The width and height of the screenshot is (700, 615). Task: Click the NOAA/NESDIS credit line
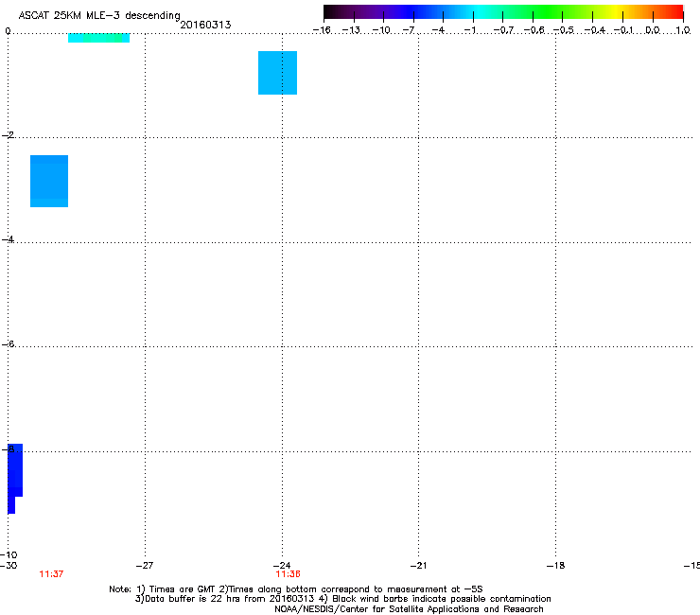tap(409, 609)
